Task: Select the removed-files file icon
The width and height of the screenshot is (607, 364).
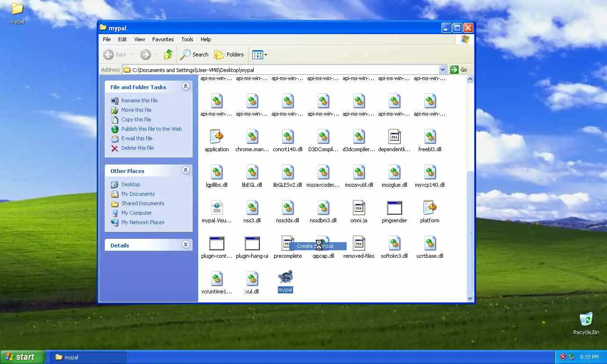Action: (x=359, y=243)
